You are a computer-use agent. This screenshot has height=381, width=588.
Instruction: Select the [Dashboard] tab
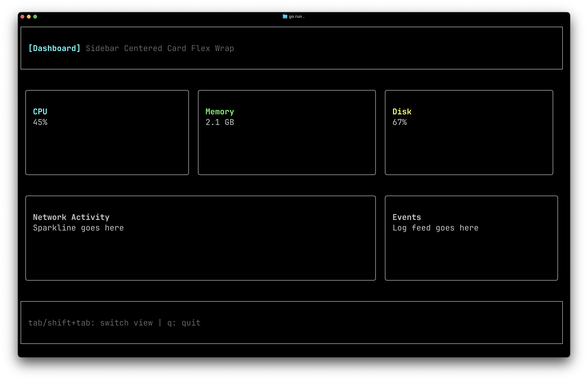(x=55, y=48)
